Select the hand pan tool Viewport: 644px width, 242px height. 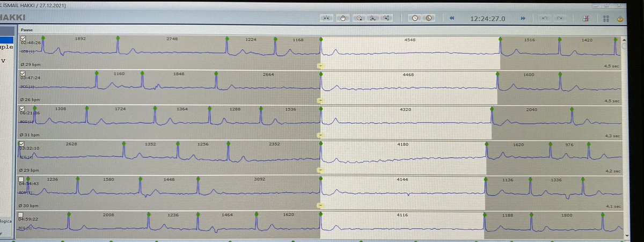click(x=344, y=18)
